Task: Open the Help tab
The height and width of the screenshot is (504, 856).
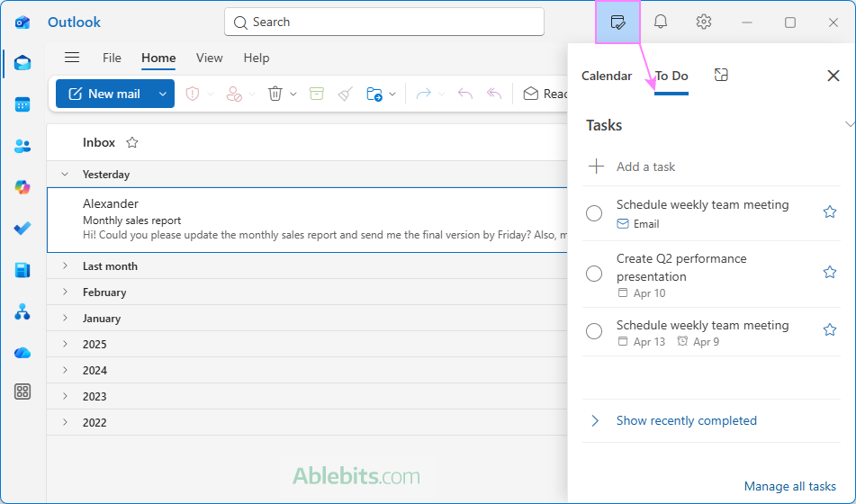Action: [x=256, y=58]
